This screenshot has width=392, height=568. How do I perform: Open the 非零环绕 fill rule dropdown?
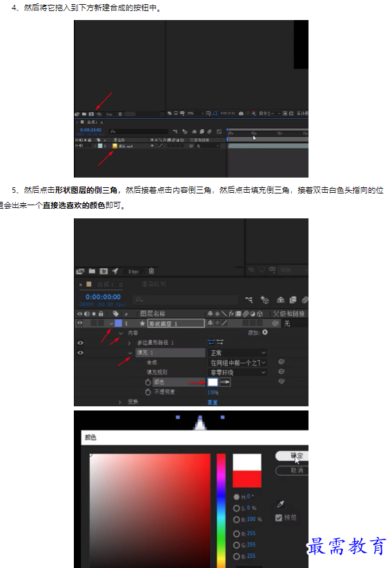(237, 372)
